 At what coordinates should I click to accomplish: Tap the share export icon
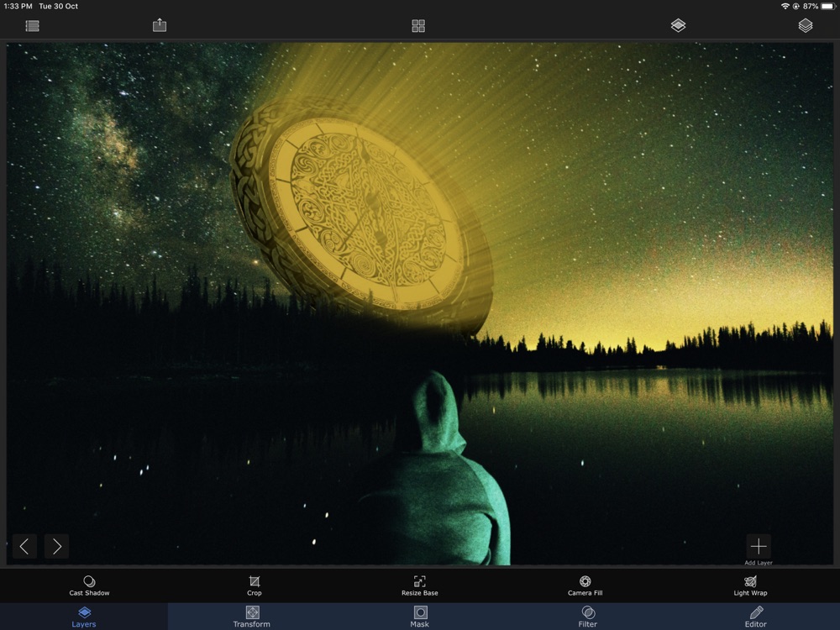[160, 25]
